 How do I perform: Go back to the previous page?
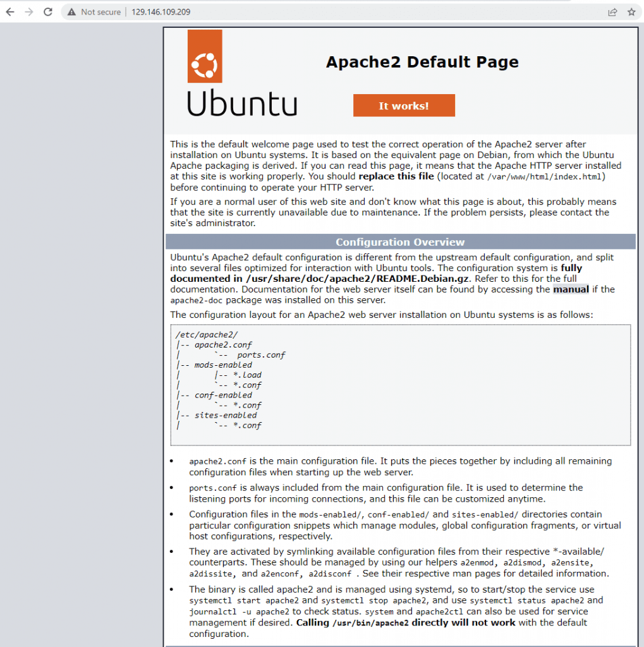pos(10,12)
